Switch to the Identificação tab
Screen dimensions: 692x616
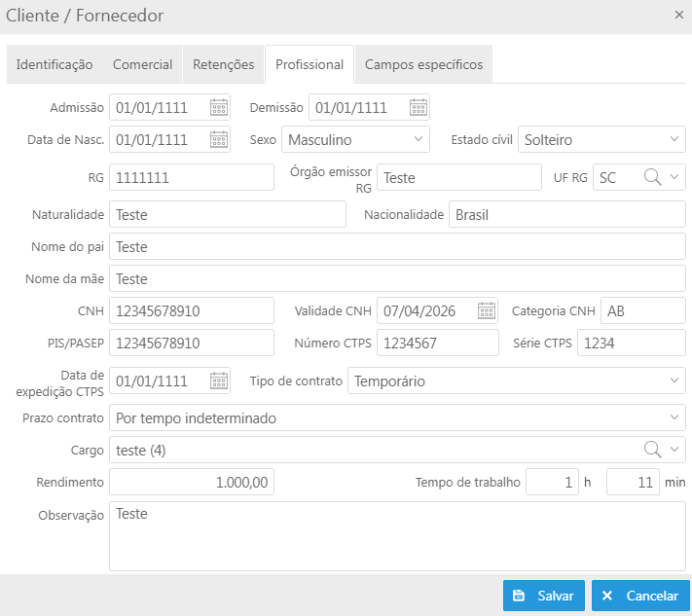[55, 64]
